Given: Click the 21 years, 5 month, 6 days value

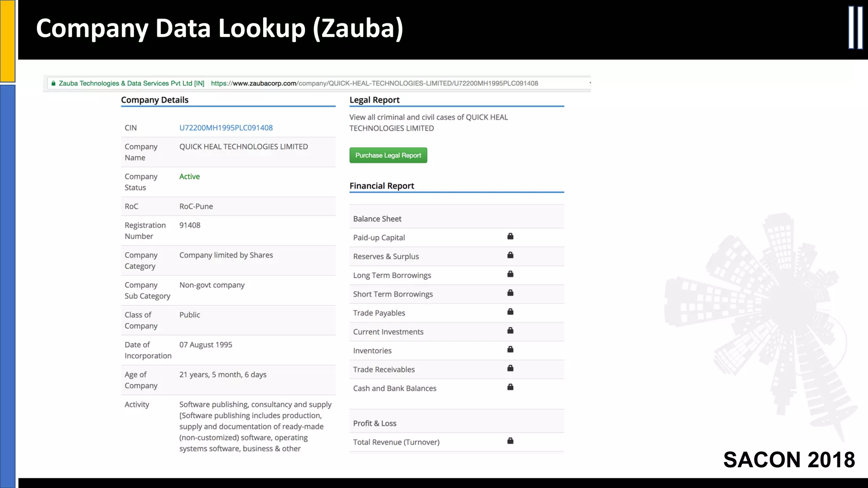Looking at the screenshot, I should tap(223, 375).
